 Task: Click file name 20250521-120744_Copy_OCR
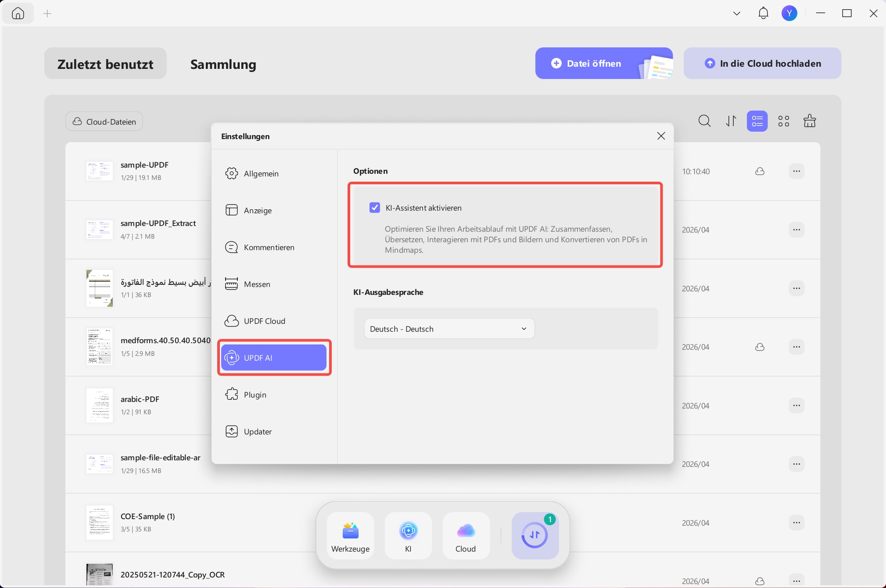pos(172,575)
